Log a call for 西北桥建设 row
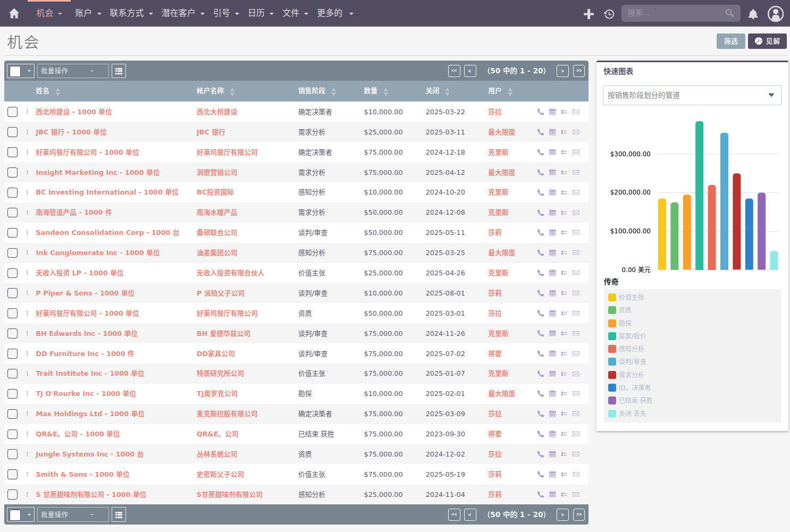The image size is (790, 532). point(541,112)
